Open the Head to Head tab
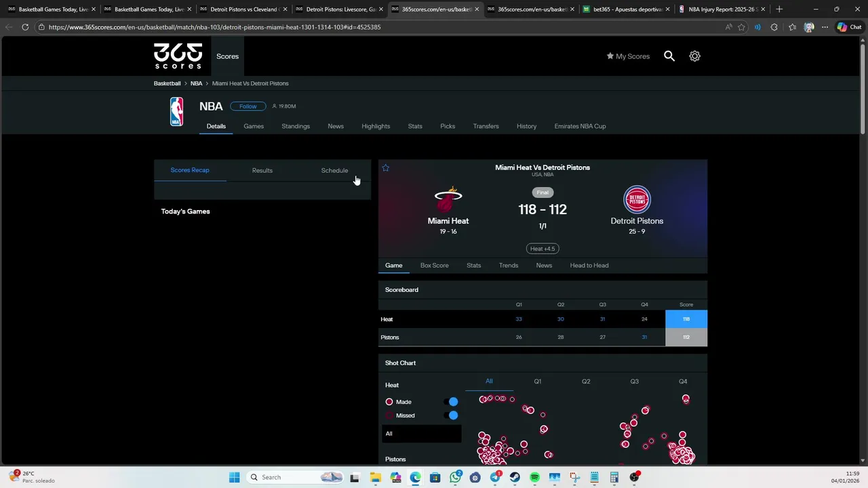 click(589, 265)
